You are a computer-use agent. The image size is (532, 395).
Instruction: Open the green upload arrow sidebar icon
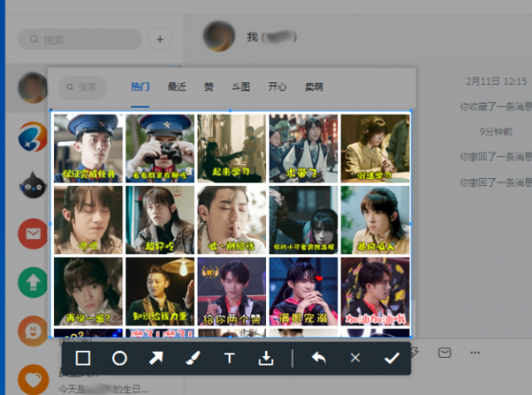[x=33, y=283]
